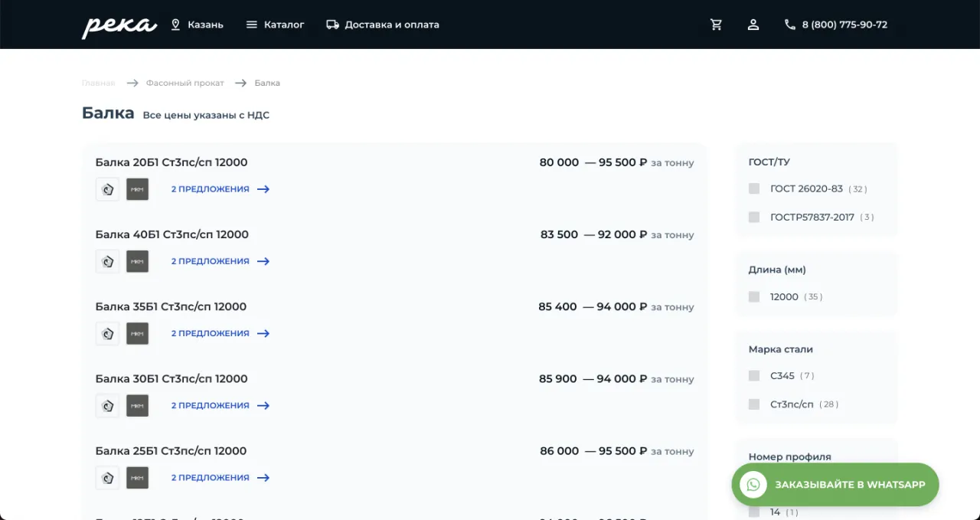Screen dimensions: 980x520
Task: Open Балка 25Б1 Ст3пс/сп 12000 product title
Action: [171, 451]
